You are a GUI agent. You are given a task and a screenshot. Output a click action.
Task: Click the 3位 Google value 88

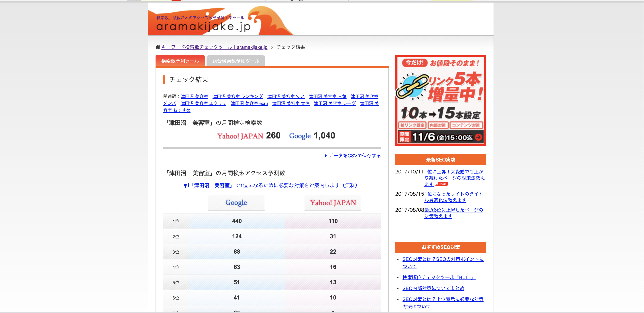237,251
